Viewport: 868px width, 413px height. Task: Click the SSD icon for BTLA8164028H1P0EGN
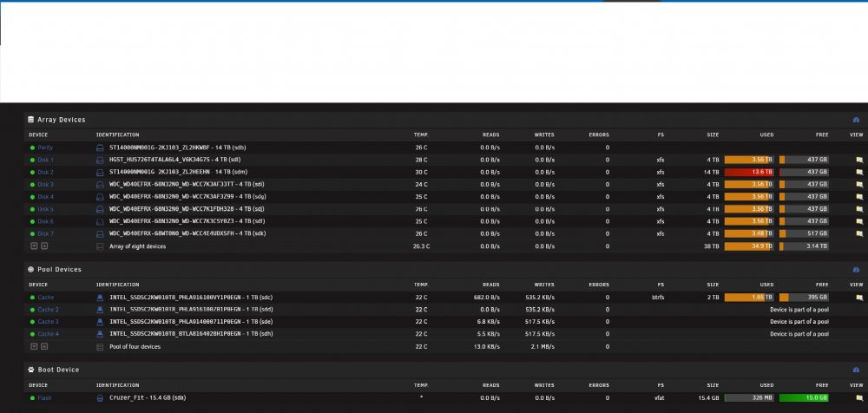click(100, 334)
